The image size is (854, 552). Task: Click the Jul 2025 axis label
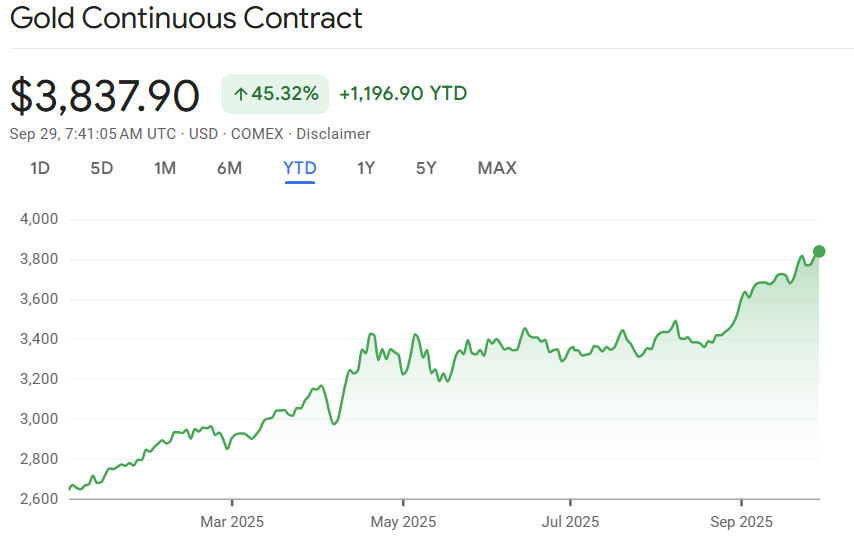click(570, 522)
